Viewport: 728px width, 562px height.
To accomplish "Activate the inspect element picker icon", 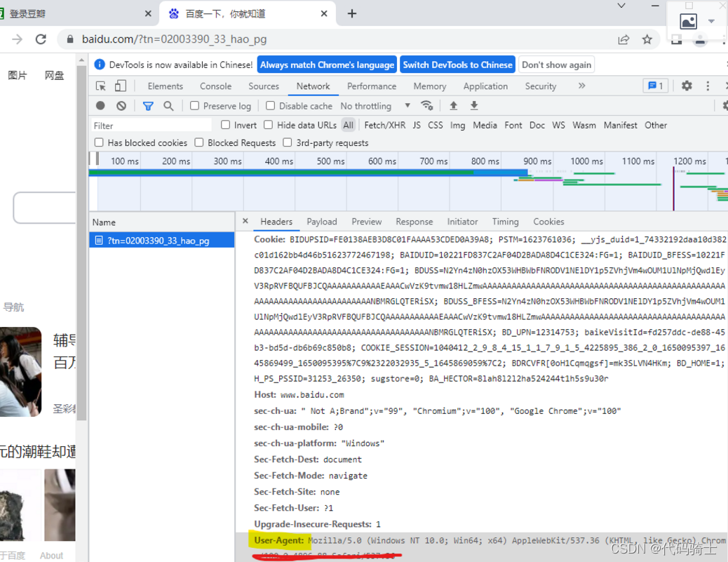I will tap(100, 86).
